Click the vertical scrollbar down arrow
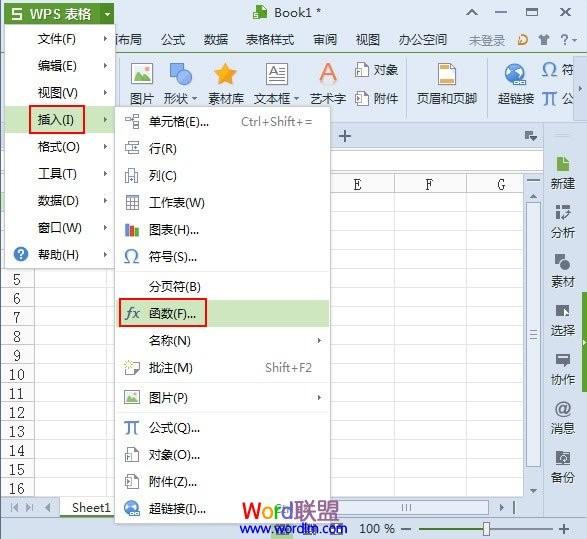This screenshot has width=587, height=539. (533, 490)
